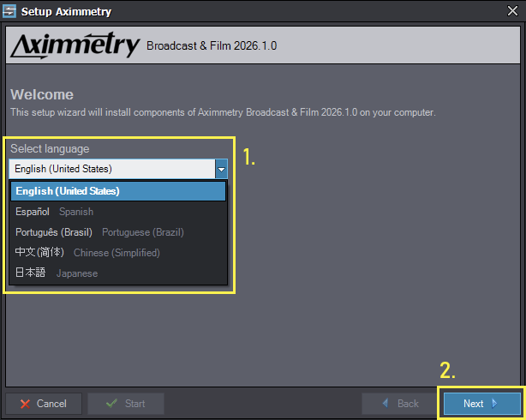526x420 pixels.
Task: Click the Aximmetry logo in header
Action: pos(75,45)
